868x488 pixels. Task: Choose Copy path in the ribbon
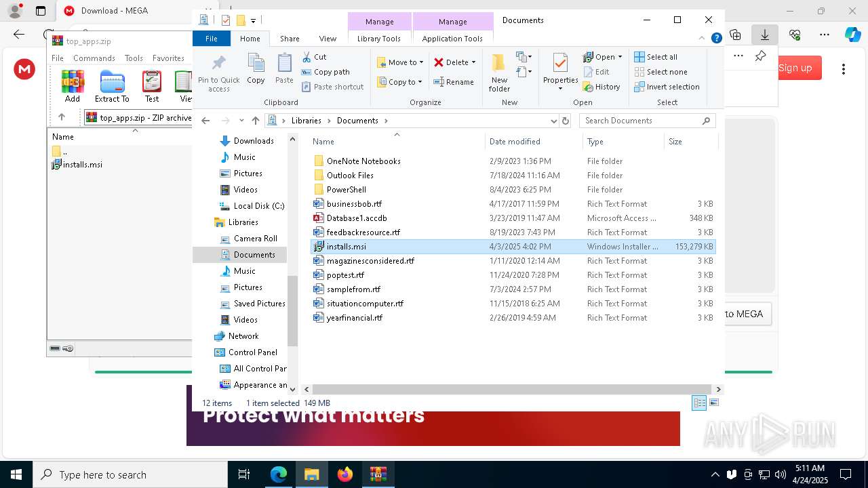(325, 72)
